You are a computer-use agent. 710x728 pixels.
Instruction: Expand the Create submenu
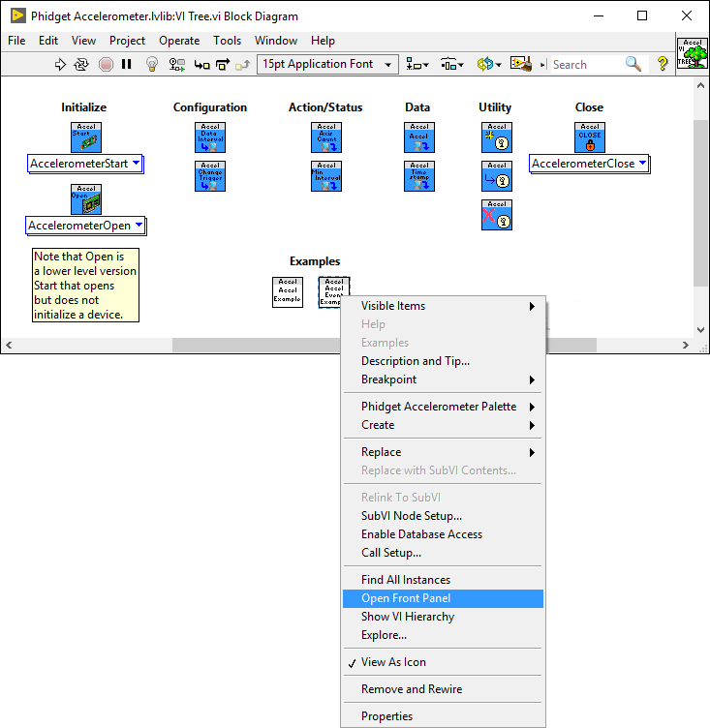(443, 425)
